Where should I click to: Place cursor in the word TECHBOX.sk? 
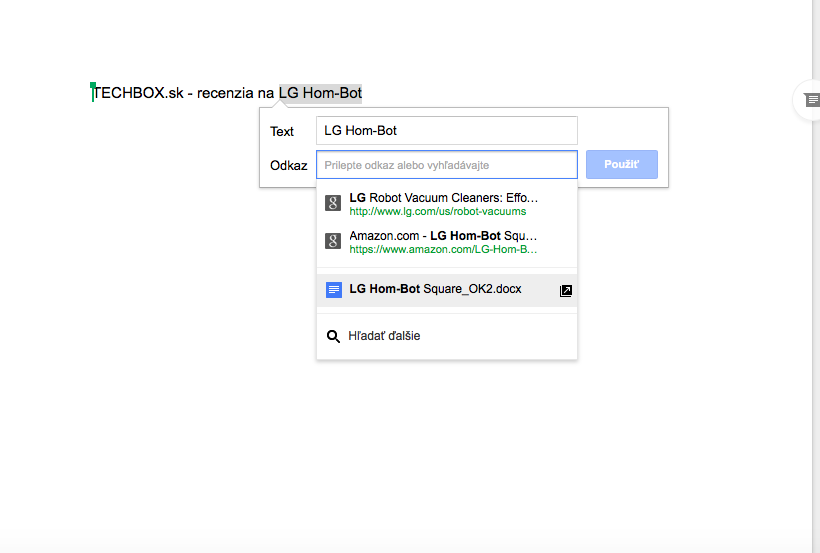[x=138, y=93]
